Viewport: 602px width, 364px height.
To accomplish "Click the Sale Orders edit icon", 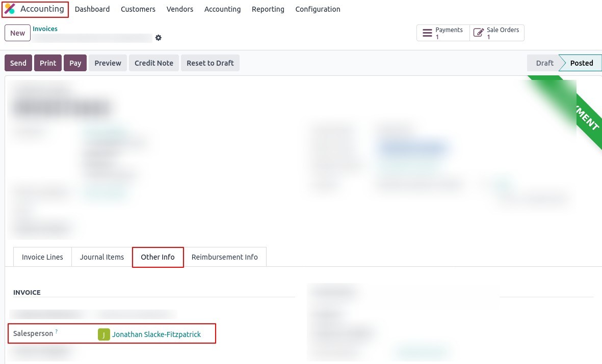I will click(478, 33).
